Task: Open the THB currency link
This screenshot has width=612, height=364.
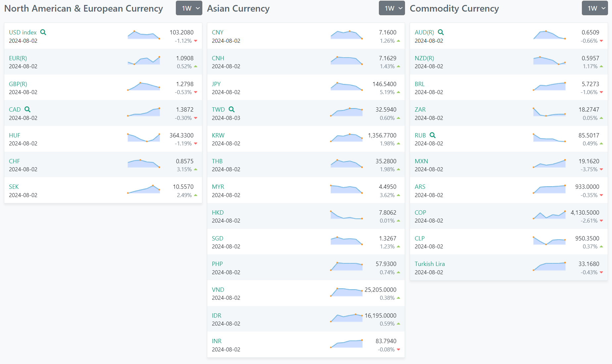Action: pos(217,161)
